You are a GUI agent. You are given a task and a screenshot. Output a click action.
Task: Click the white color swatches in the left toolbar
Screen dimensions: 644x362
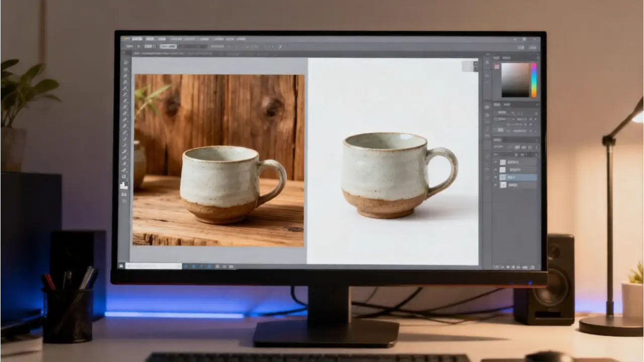click(x=124, y=186)
